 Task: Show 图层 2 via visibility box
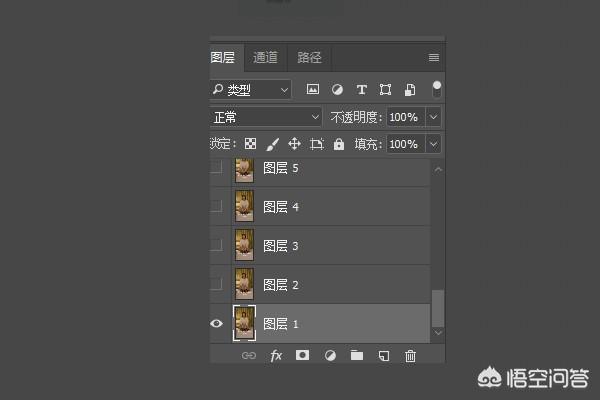click(x=216, y=284)
